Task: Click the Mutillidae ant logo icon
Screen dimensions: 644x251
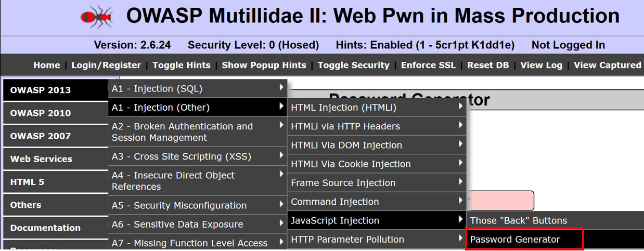Action: [97, 17]
